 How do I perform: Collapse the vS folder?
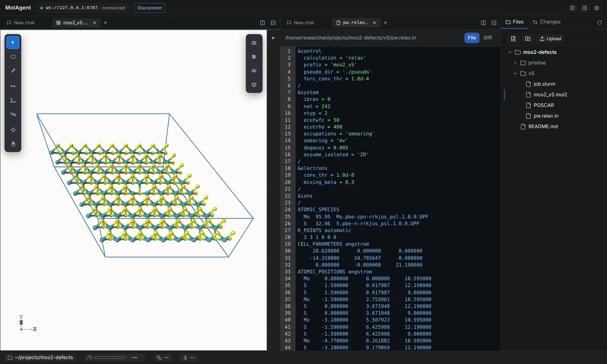(x=515, y=74)
